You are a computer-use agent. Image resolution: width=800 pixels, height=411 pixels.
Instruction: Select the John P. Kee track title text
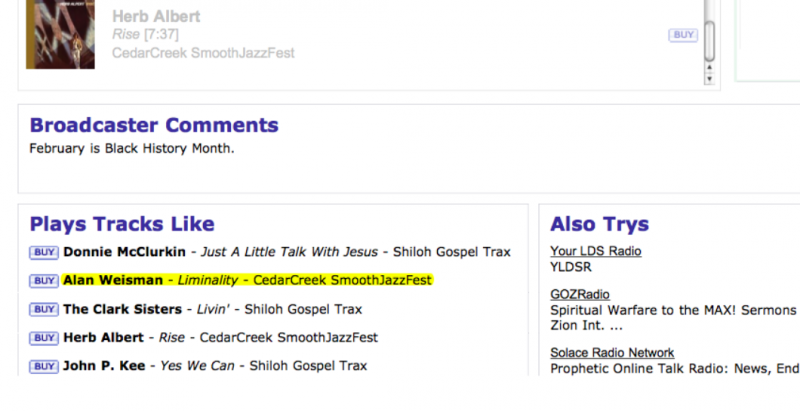(197, 366)
